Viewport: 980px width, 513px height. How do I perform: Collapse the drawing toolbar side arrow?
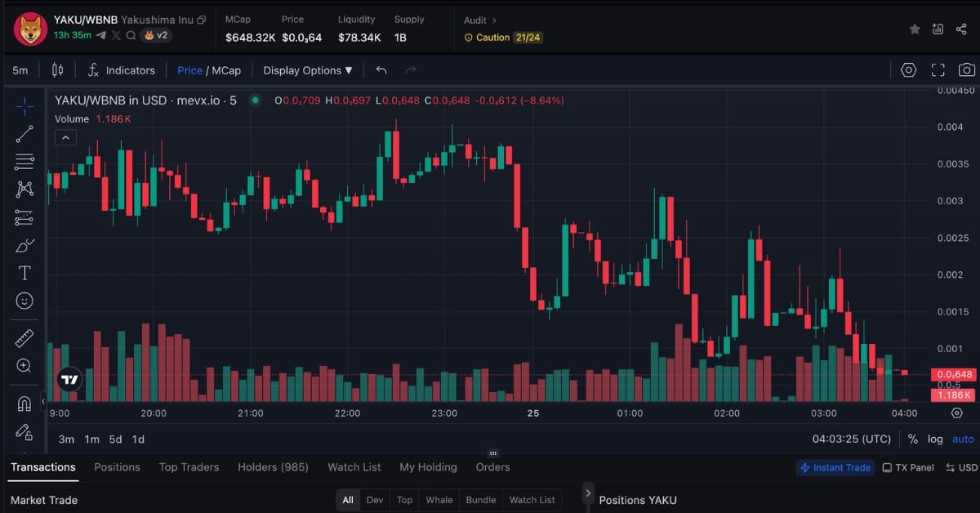[x=43, y=402]
